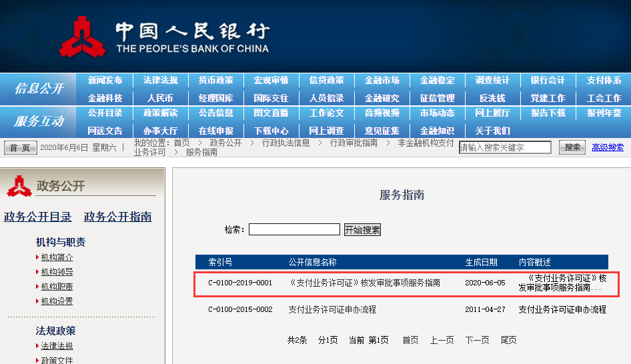This screenshot has width=631, height=364.
Task: Open 办事大厅 menu item
Action: click(160, 131)
